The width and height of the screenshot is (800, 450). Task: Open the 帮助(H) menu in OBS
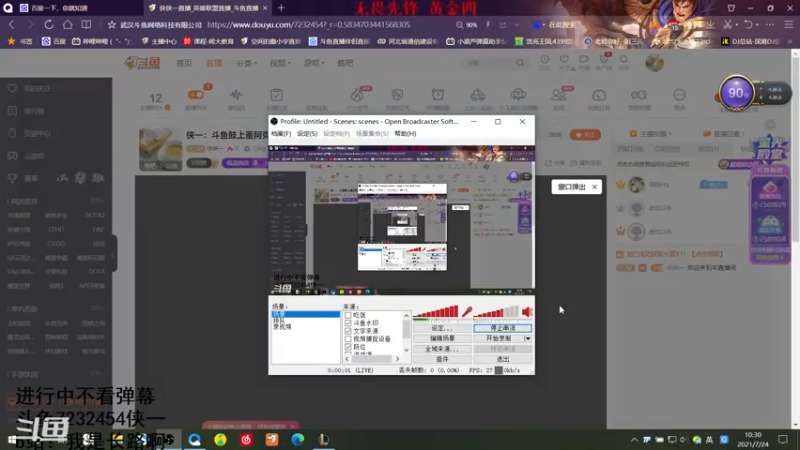[x=405, y=134]
